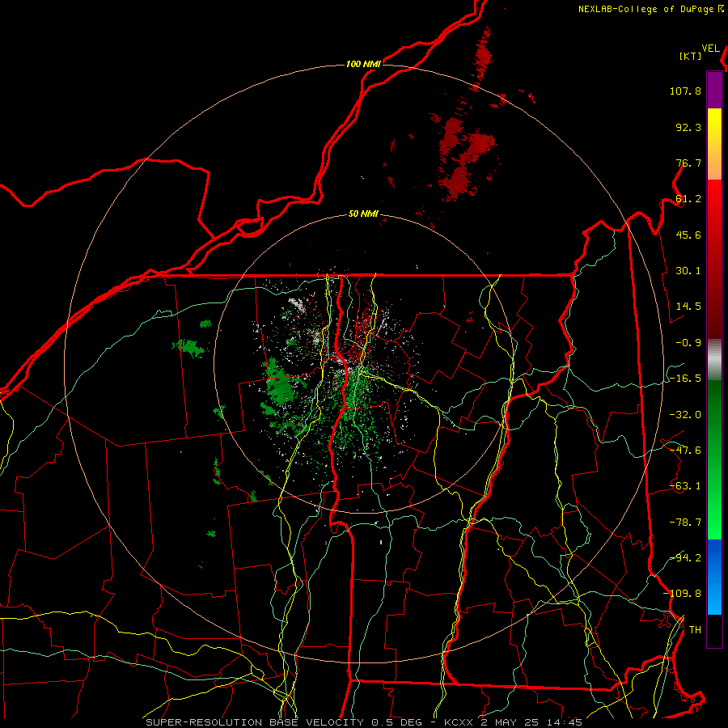The height and width of the screenshot is (728, 728).
Task: Select the 92.3 legend value
Action: pos(688,127)
